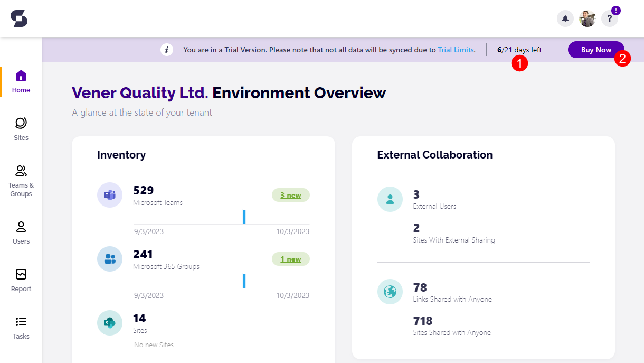Open the user profile avatar
Viewport: 644px width, 363px height.
(587, 19)
